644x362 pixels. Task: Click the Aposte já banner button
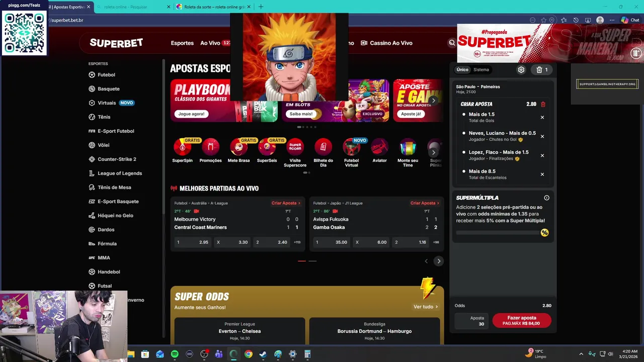pyautogui.click(x=411, y=114)
